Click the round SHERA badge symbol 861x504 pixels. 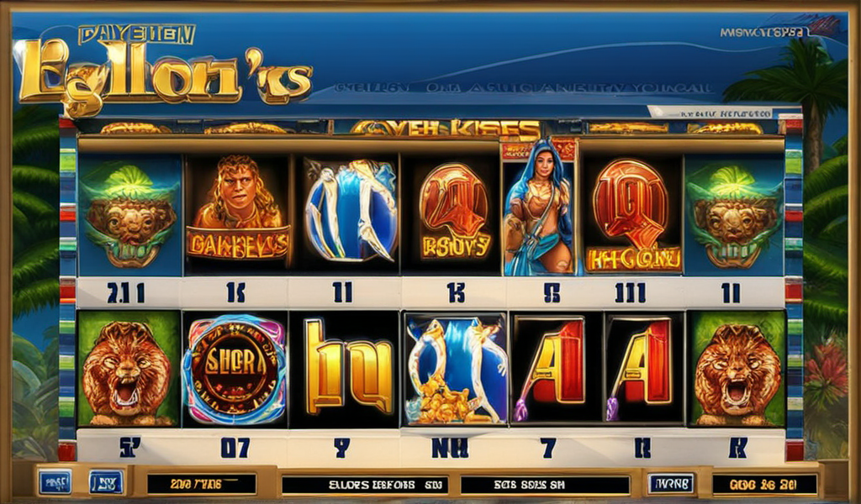pos(235,369)
